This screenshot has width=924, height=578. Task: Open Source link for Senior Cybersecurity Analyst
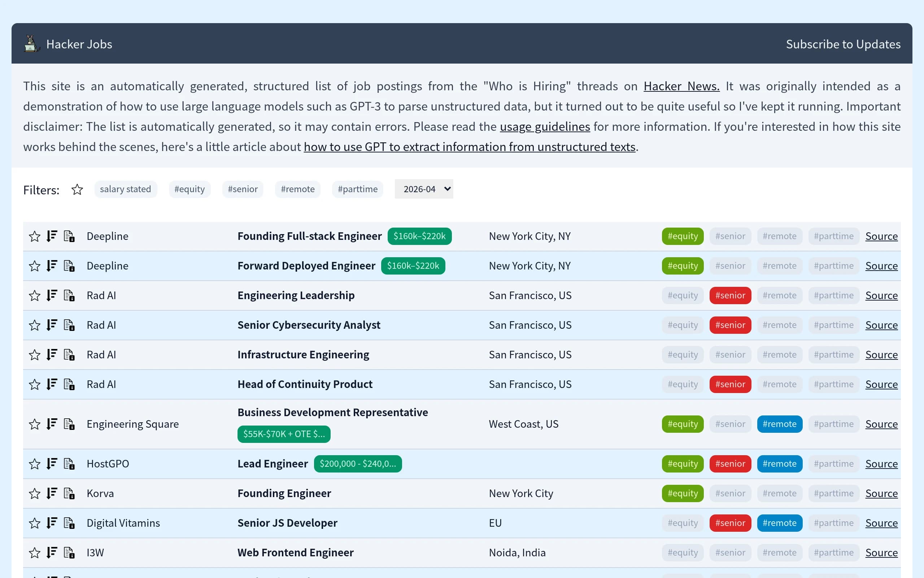[881, 325]
